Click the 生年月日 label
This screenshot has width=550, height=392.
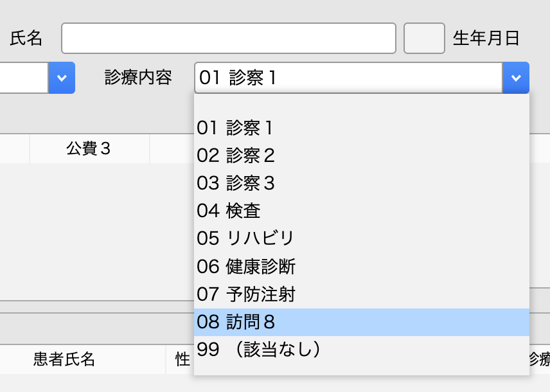pos(486,39)
